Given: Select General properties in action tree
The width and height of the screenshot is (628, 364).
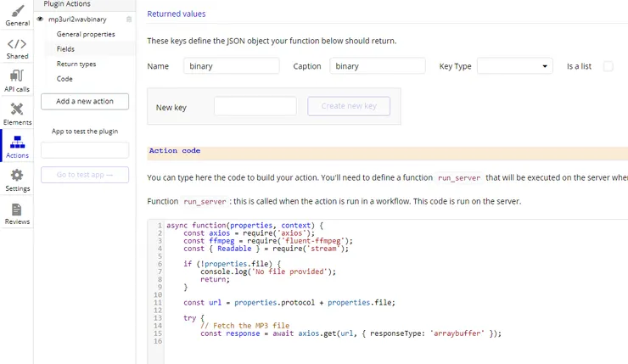Looking at the screenshot, I should coord(86,34).
